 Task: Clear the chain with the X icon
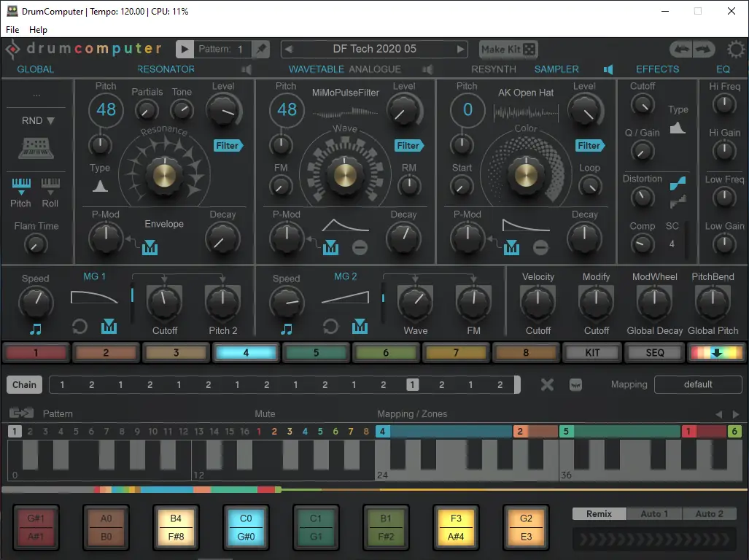[x=547, y=384]
